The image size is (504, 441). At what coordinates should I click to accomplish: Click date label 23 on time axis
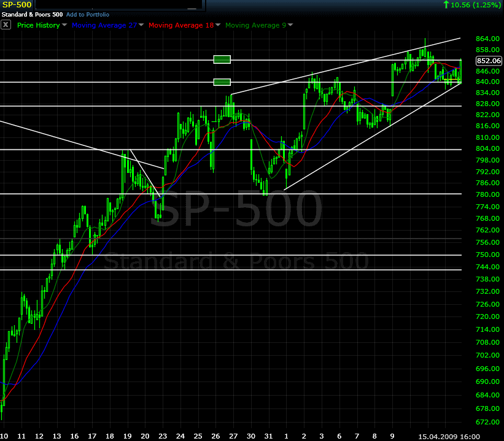click(x=163, y=436)
